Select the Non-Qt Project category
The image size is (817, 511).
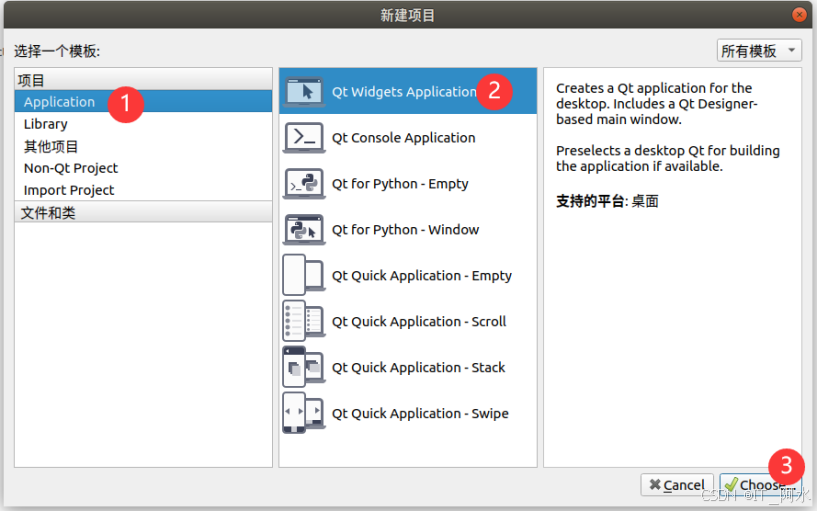[x=143, y=168]
